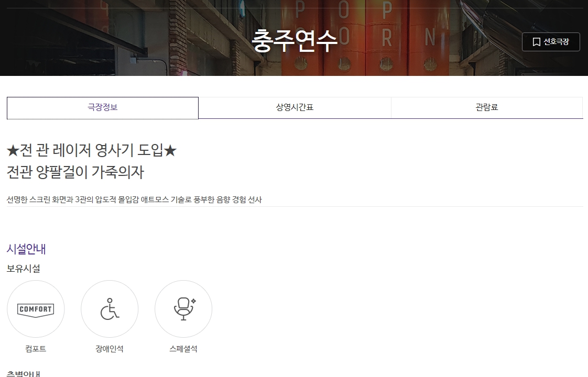Click the bookmark icon in 선호극장 button
The width and height of the screenshot is (588, 377).
537,42
